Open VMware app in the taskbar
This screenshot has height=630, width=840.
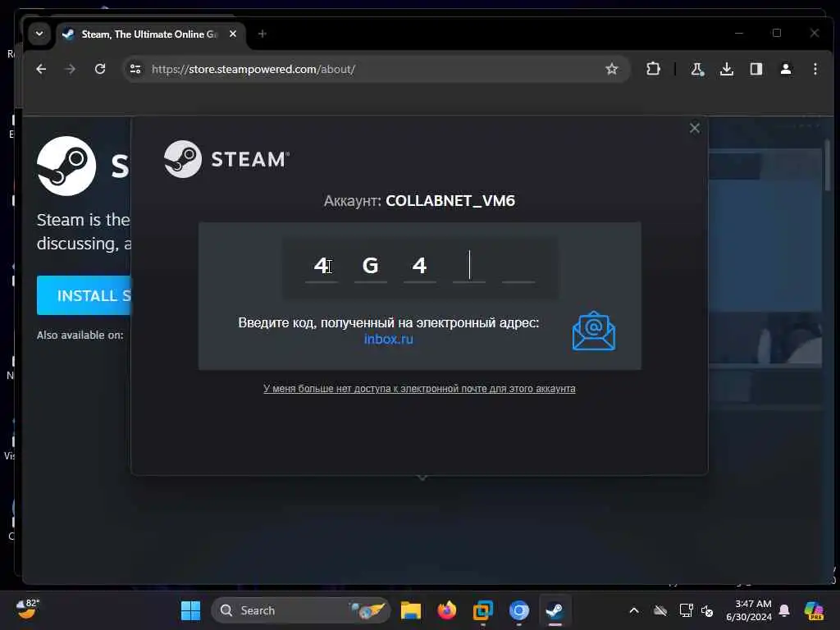coord(482,610)
